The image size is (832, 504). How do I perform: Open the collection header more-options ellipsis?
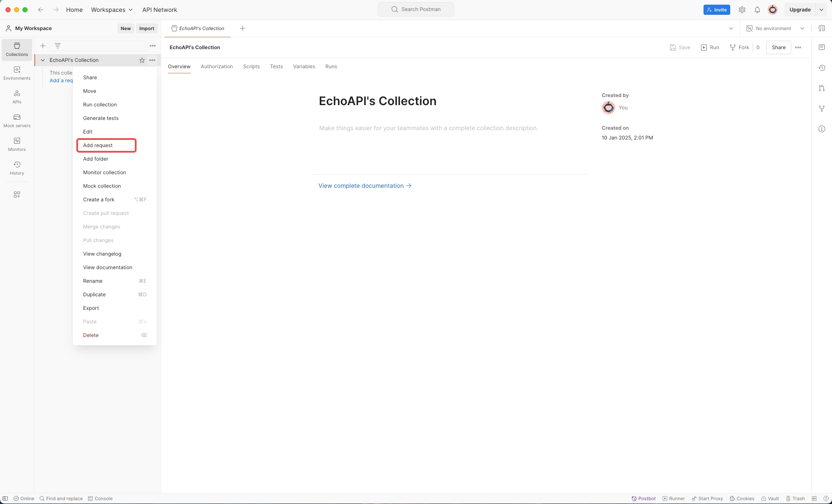798,47
